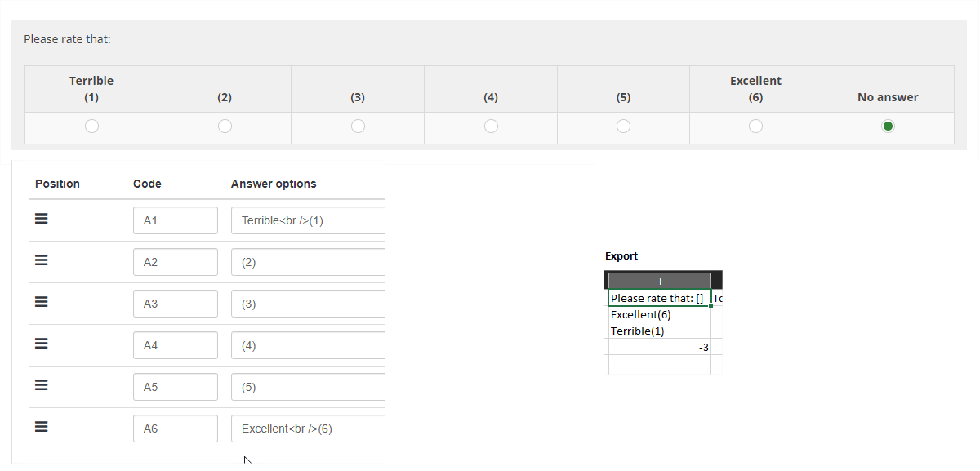980x471 pixels.
Task: Click the Excellent(6) cell in export
Action: pyautogui.click(x=659, y=314)
